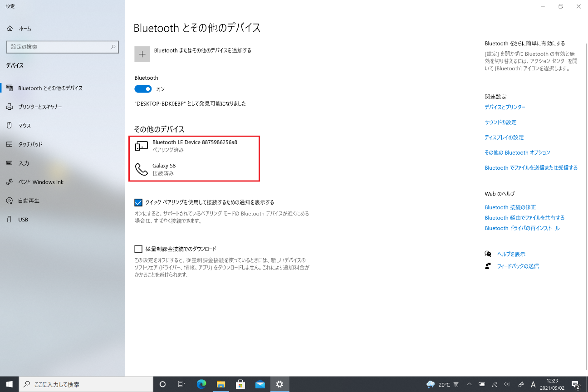Open Bluetooth 接続の修正 help link

point(510,207)
